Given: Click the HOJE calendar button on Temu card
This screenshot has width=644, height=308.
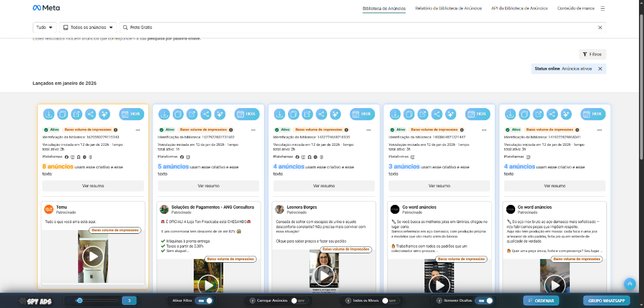Looking at the screenshot, I should (131, 114).
